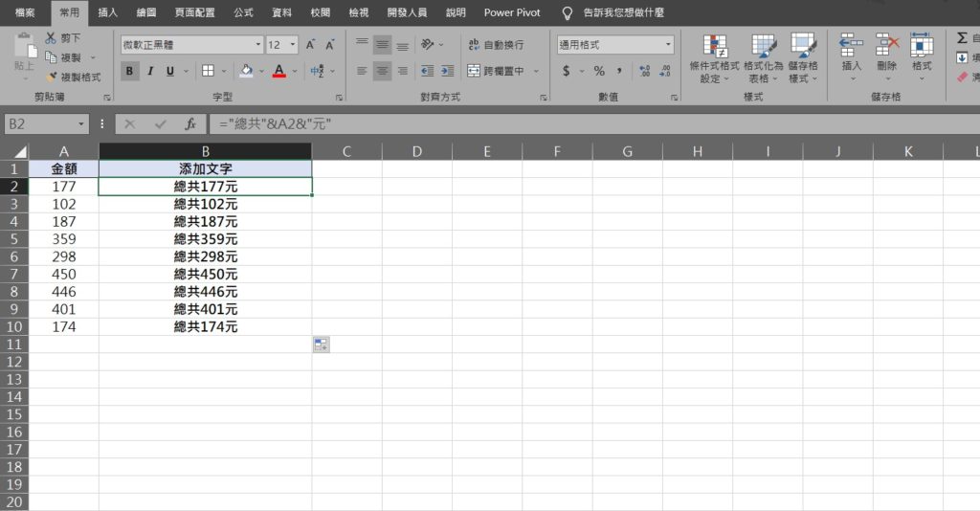Image resolution: width=980 pixels, height=511 pixels.
Task: Expand Merge & Center (跨欄置中) options arrow
Action: pos(536,71)
